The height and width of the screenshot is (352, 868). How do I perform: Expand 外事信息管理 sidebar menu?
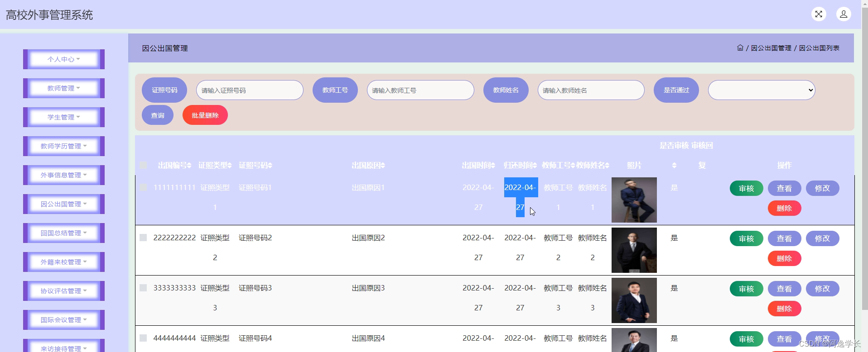click(64, 175)
